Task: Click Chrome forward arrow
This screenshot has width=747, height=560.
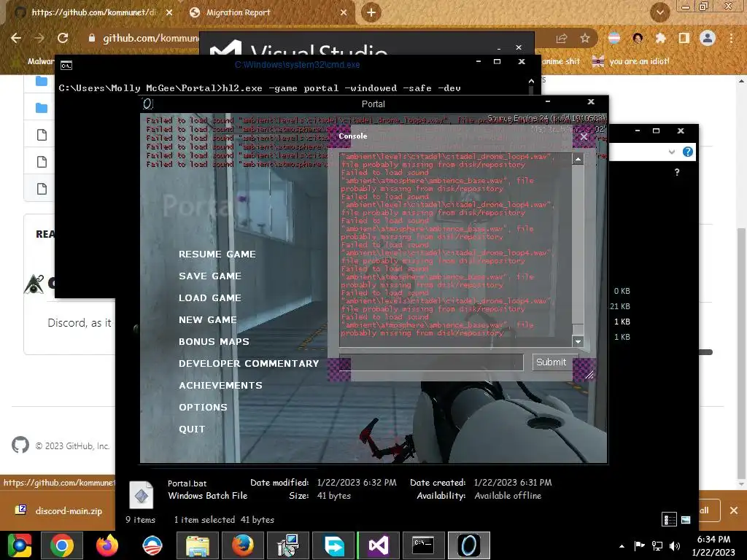Action: [39, 38]
